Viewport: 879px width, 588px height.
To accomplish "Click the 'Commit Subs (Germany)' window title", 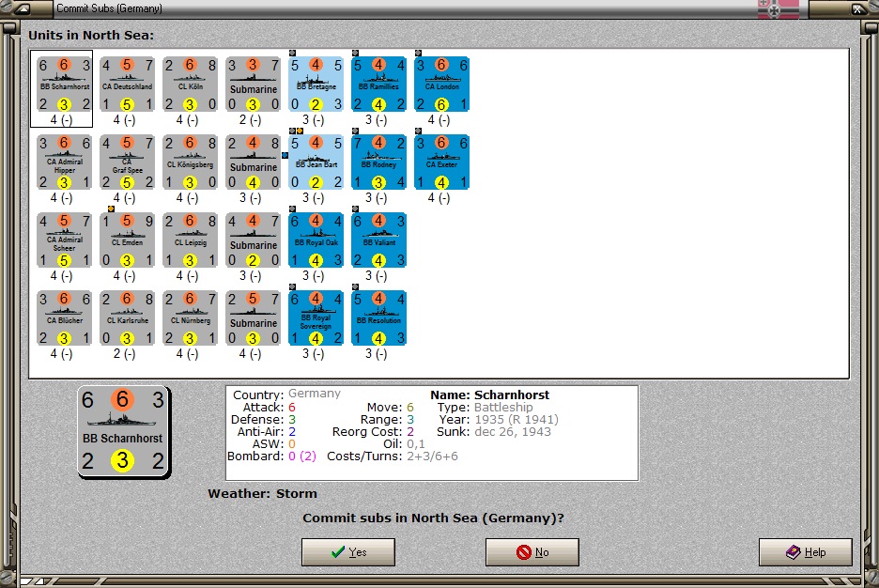I will click(x=109, y=8).
